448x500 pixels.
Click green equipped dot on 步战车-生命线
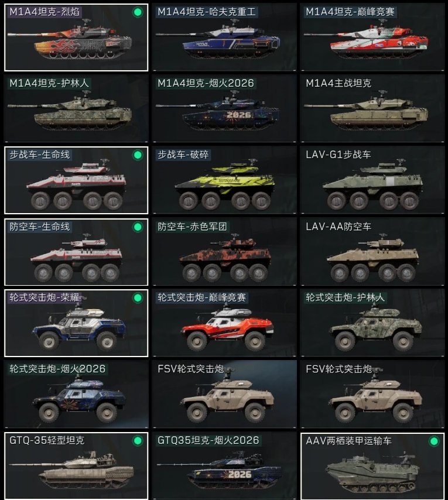(138, 155)
